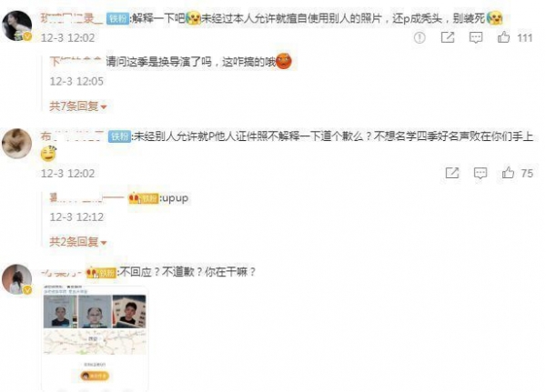
Task: Click the third commenter's username
Action: pos(62,273)
